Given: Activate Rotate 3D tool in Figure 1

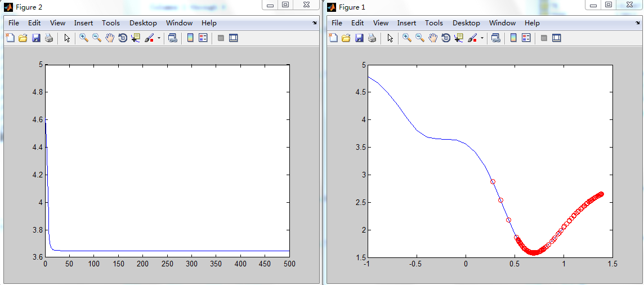Looking at the screenshot, I should click(446, 38).
